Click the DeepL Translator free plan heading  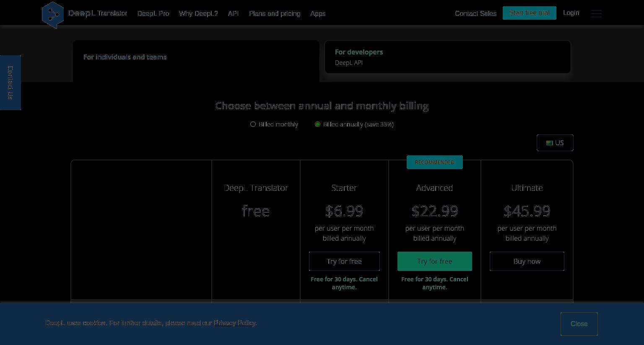256,188
